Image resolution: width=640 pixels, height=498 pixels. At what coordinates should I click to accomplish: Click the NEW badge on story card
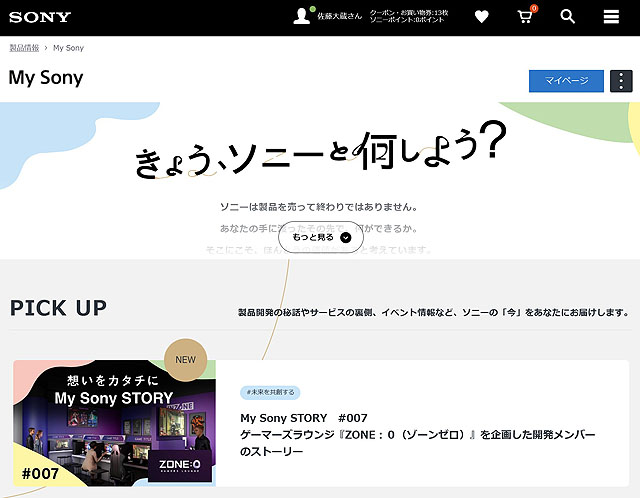tap(185, 360)
